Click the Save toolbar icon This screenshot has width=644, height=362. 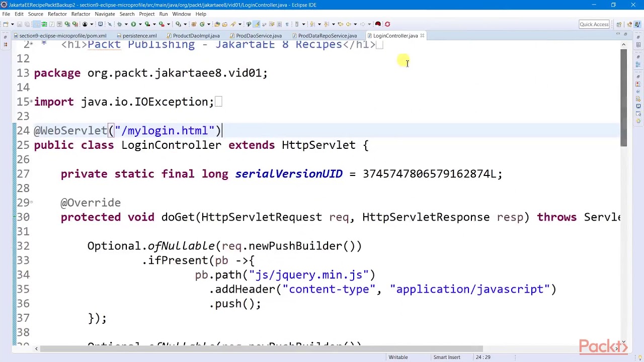pos(19,24)
